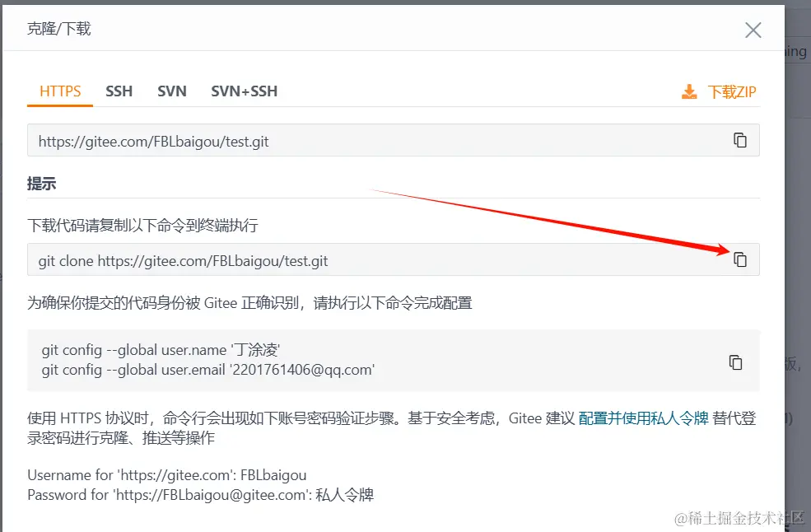Copy the HTTPS repository URL

(740, 140)
